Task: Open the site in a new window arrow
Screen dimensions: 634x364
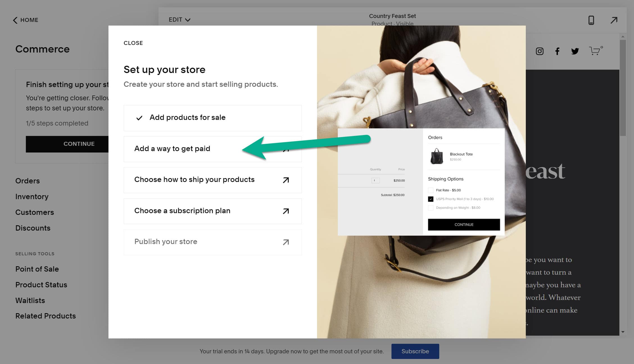Action: click(614, 20)
